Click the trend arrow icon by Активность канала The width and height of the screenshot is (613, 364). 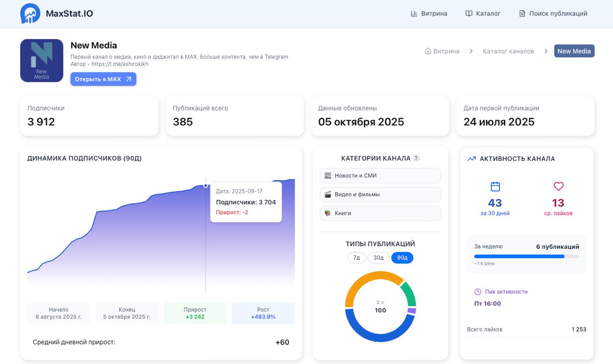pos(471,159)
